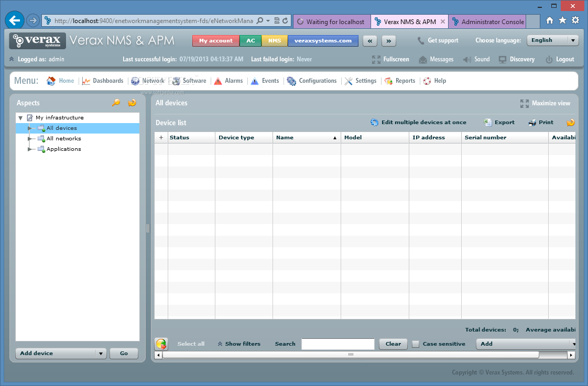Refresh the Device list icon
This screenshot has height=386, width=588.
pos(570,122)
